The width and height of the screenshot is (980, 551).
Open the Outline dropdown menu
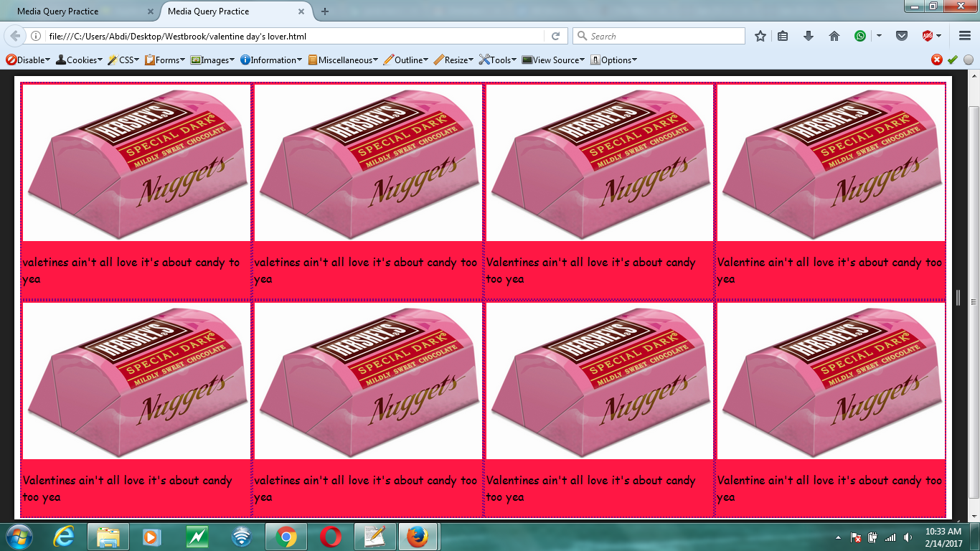pyautogui.click(x=406, y=60)
